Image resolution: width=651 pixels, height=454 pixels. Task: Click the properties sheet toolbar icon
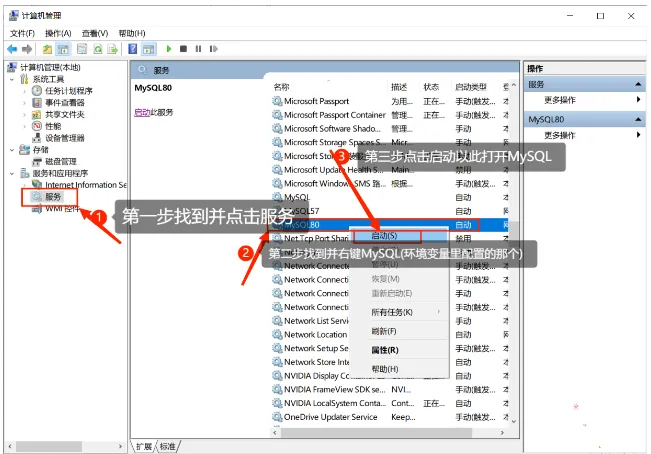click(x=82, y=49)
